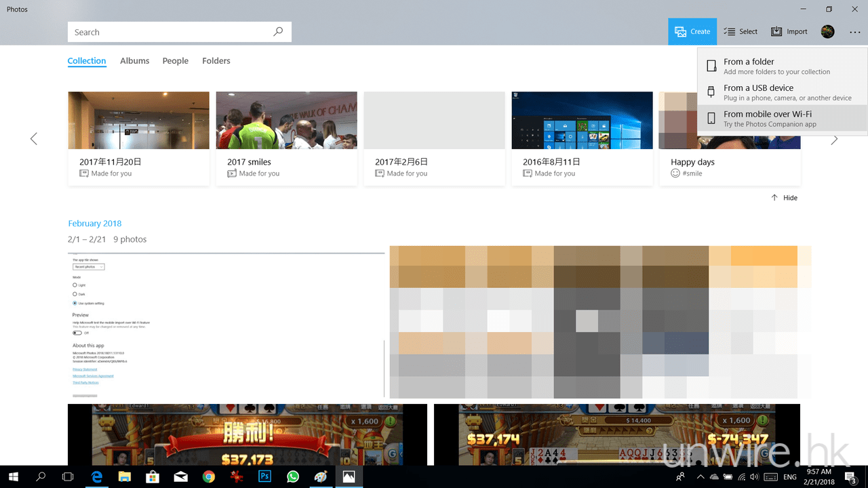
Task: Open the user account avatar
Action: 827,32
